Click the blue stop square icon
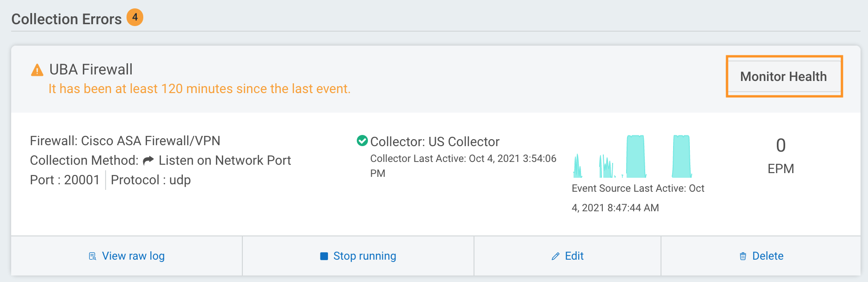This screenshot has width=868, height=282. click(x=324, y=256)
